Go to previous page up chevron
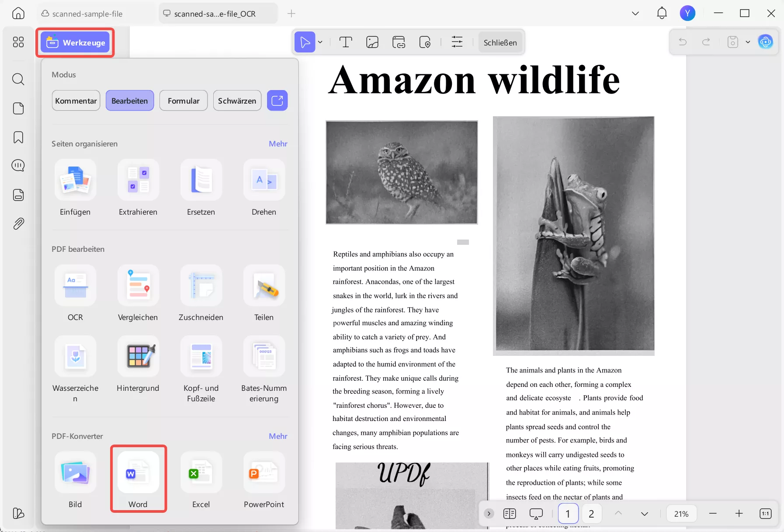 click(x=618, y=514)
